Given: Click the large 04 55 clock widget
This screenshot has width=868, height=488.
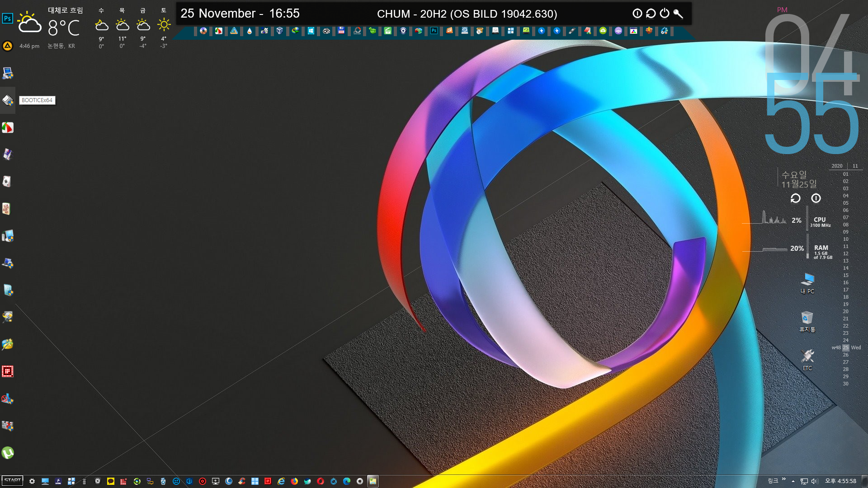Looking at the screenshot, I should click(x=811, y=84).
